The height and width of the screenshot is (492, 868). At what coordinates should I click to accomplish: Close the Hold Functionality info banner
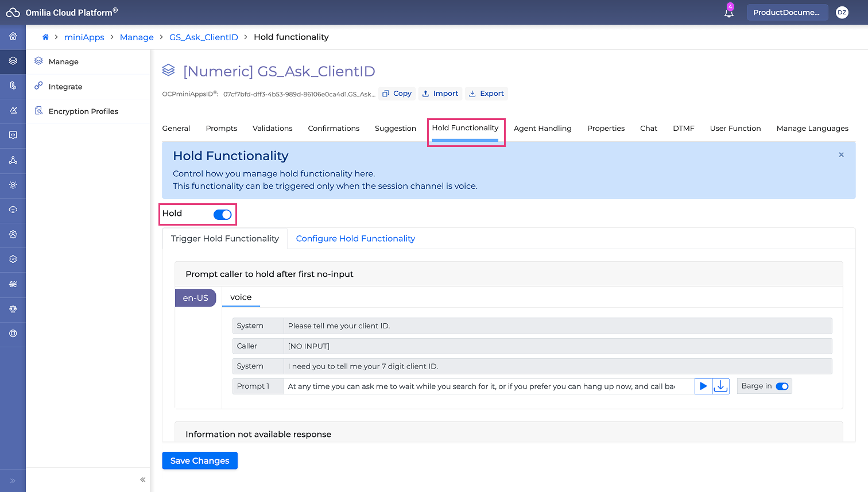point(841,155)
